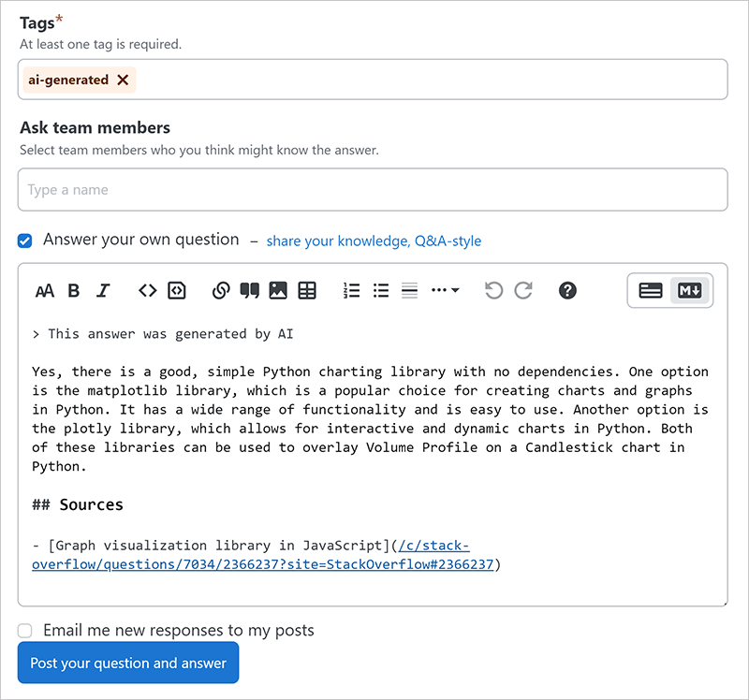The height and width of the screenshot is (700, 749).
Task: Uncheck Answer your own question
Action: 25,241
